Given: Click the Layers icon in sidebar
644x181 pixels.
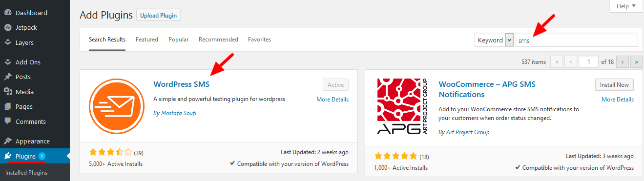Looking at the screenshot, I should tap(8, 42).
